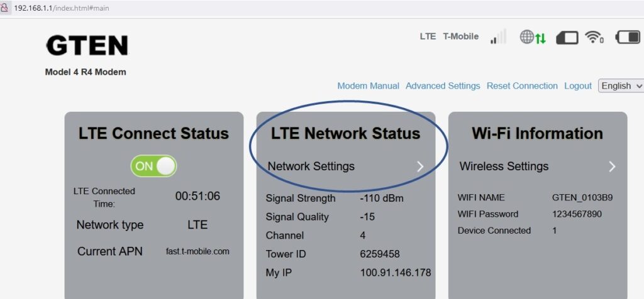Screen dimensions: 644x299
Task: Expand Wireless Settings using its chevron arrow
Action: coord(612,166)
